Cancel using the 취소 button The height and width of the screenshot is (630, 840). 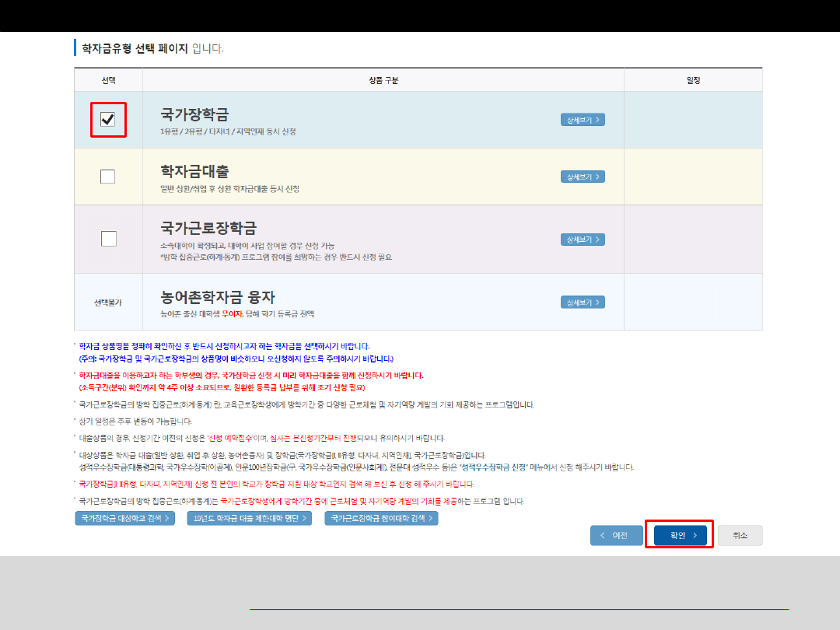pos(740,535)
